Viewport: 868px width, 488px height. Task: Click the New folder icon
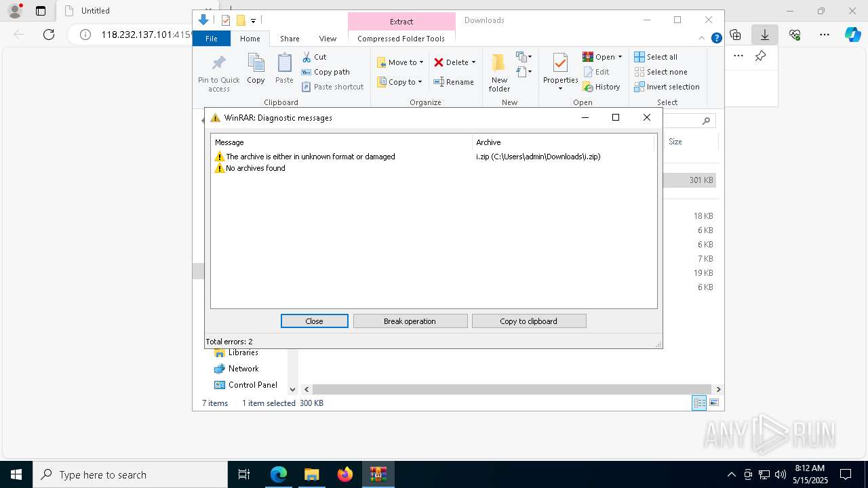[x=499, y=63]
